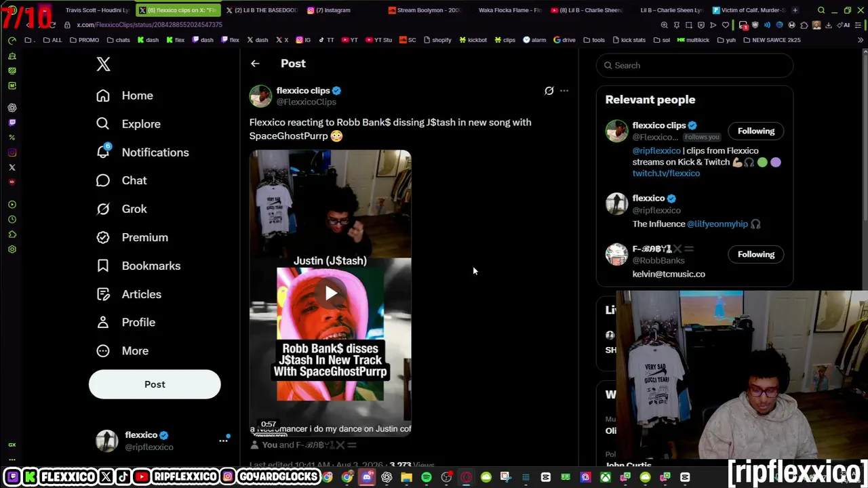Toggle Following for @RobbBanks
This screenshot has height=488, width=868.
[x=755, y=254]
